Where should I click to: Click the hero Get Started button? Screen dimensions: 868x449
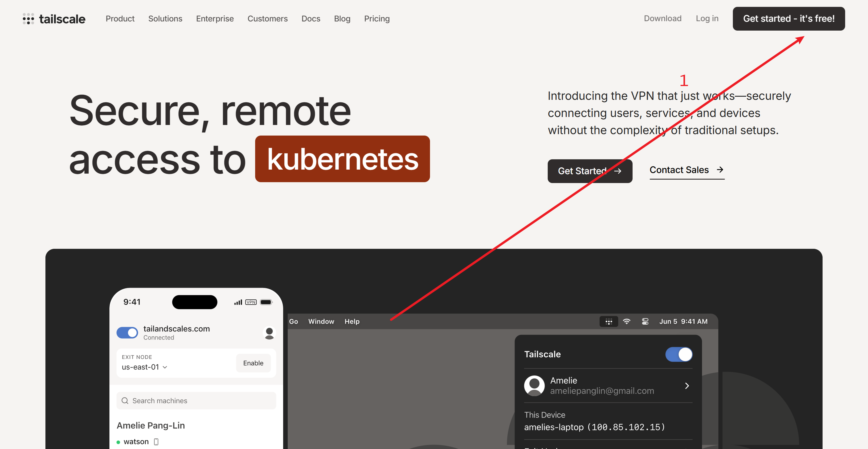click(x=590, y=171)
